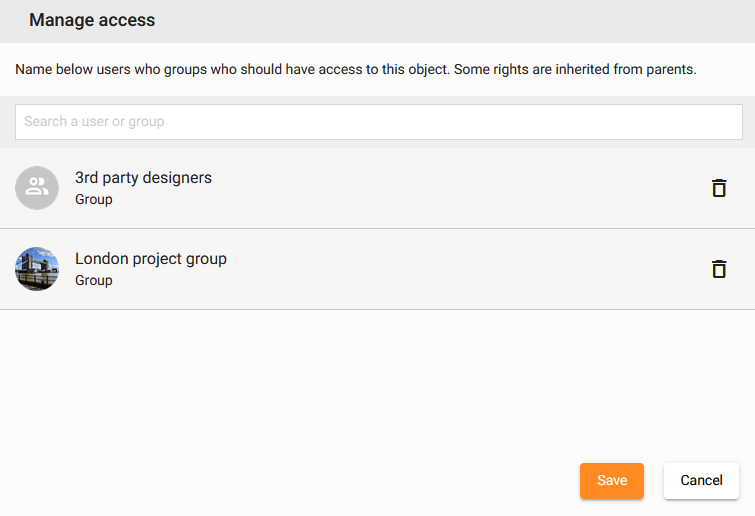The width and height of the screenshot is (755, 516).
Task: Open the "London project group" name text
Action: (x=151, y=259)
